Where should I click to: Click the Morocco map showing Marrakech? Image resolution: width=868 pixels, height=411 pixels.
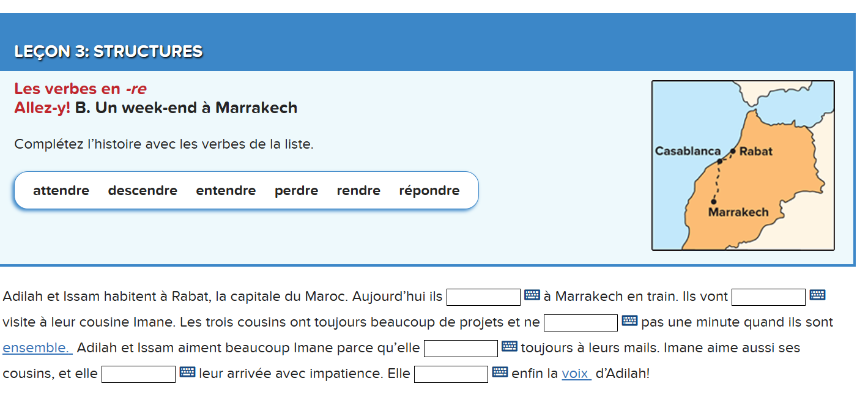click(743, 165)
